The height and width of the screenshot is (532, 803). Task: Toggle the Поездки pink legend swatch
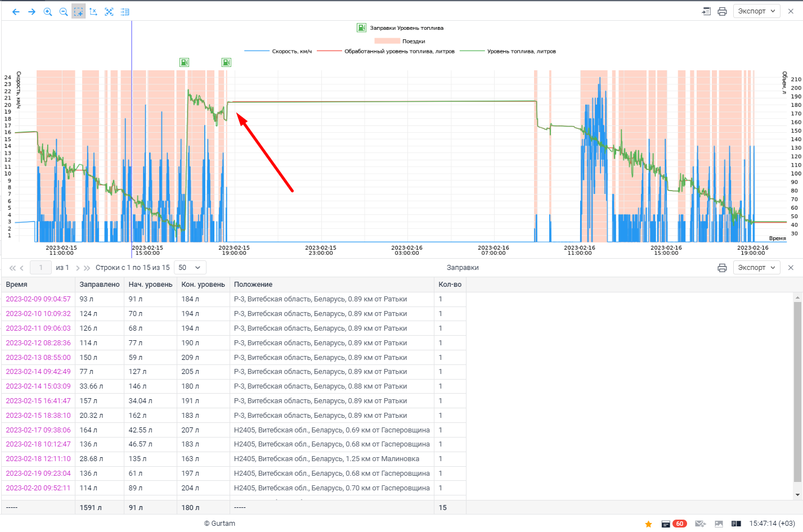(387, 41)
